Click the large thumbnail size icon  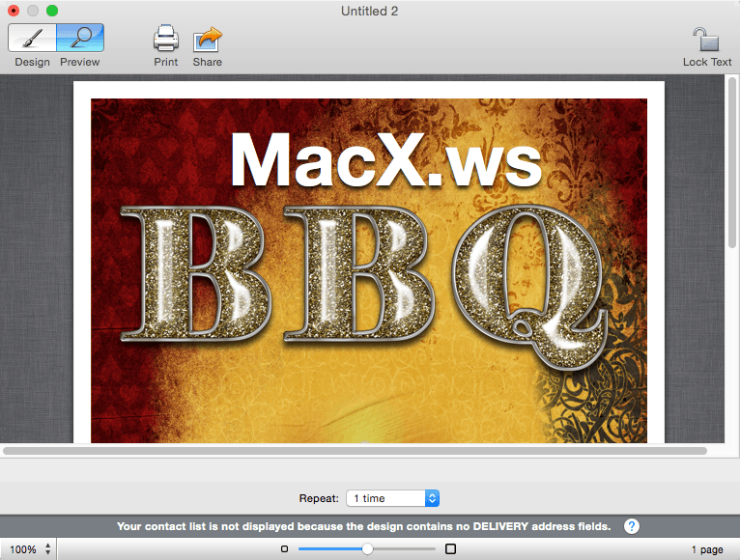[451, 548]
